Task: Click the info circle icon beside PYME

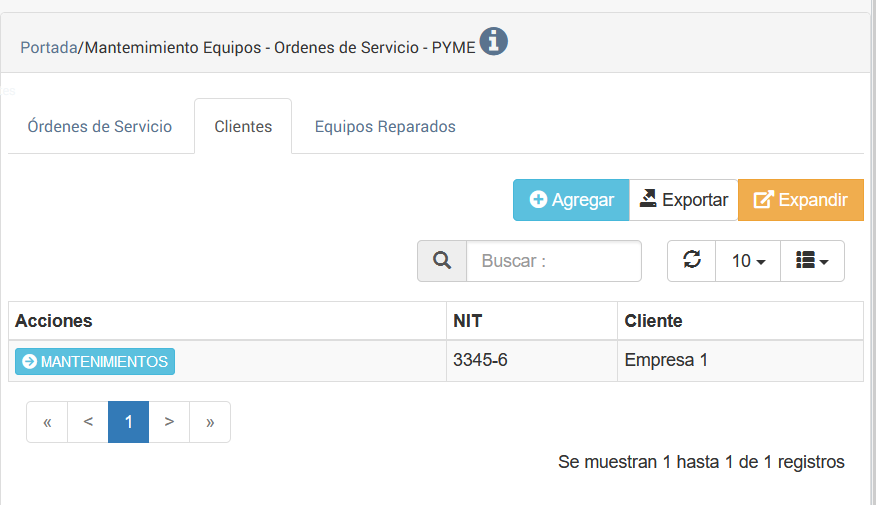Action: coord(493,42)
